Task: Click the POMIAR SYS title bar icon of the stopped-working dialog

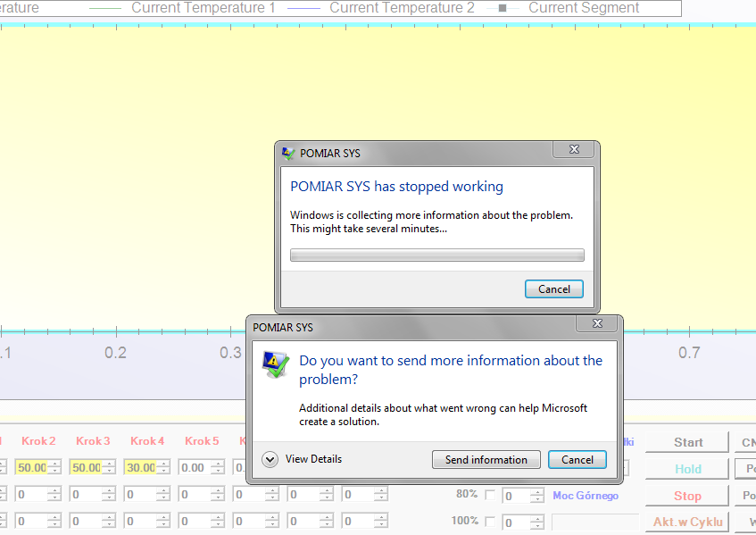Action: click(288, 154)
